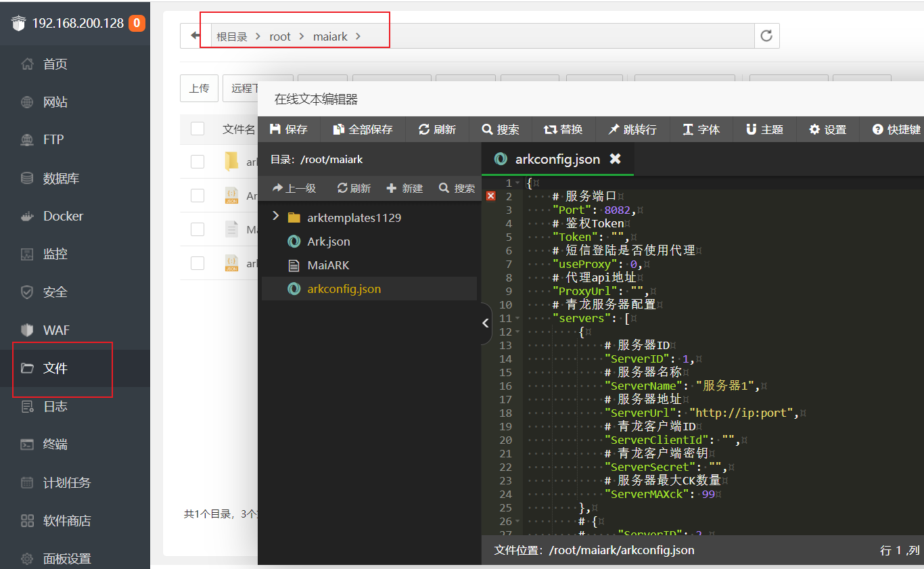Viewport: 924px width, 569px height.
Task: Click the back arrow beside the path bar
Action: pyautogui.click(x=195, y=36)
